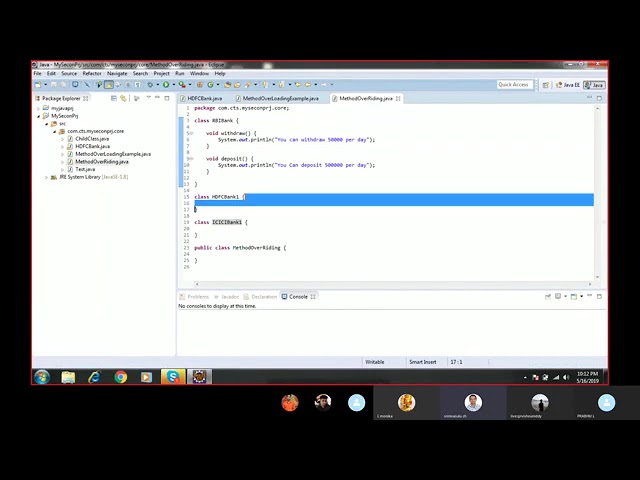Click the Save All toolbar icon

pos(63,84)
